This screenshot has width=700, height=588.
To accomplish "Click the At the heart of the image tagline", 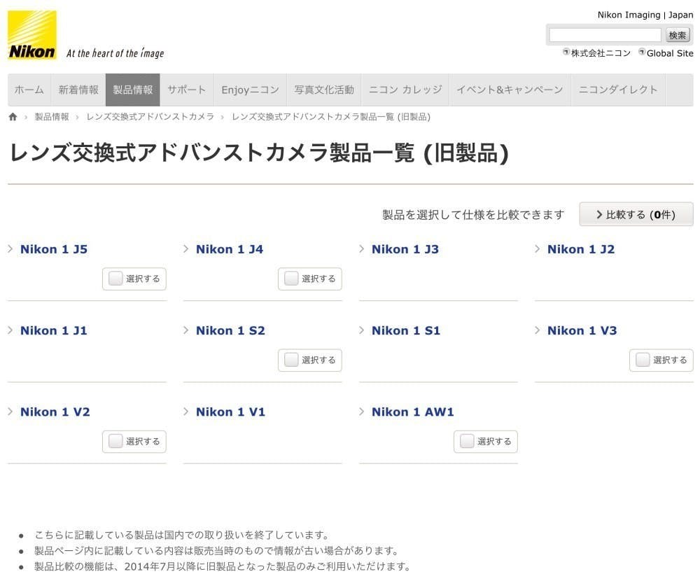I will [115, 53].
